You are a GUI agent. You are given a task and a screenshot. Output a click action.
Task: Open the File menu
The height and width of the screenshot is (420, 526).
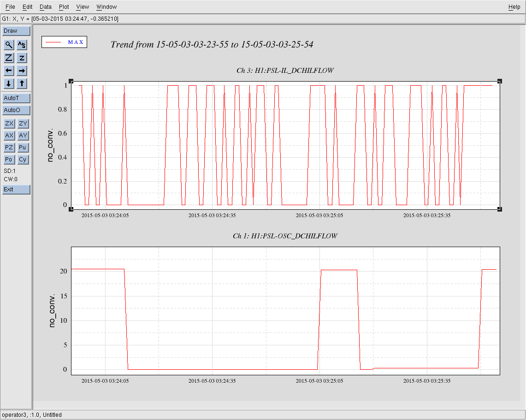pyautogui.click(x=10, y=7)
